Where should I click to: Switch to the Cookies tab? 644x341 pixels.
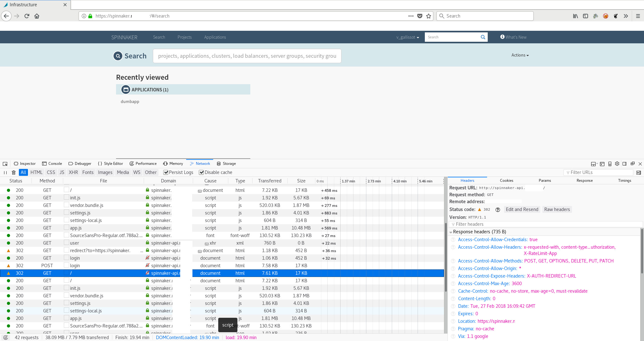pyautogui.click(x=506, y=181)
